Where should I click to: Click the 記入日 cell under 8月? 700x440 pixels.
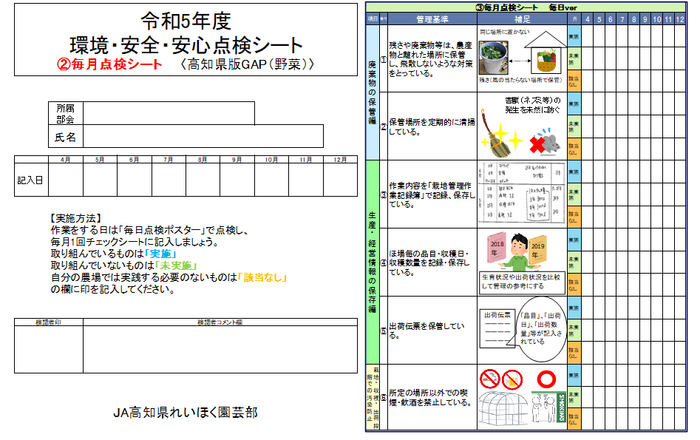click(203, 180)
